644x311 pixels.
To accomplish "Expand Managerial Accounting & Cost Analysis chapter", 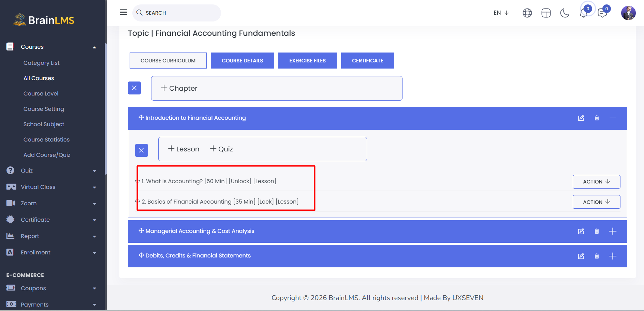I will pyautogui.click(x=613, y=231).
